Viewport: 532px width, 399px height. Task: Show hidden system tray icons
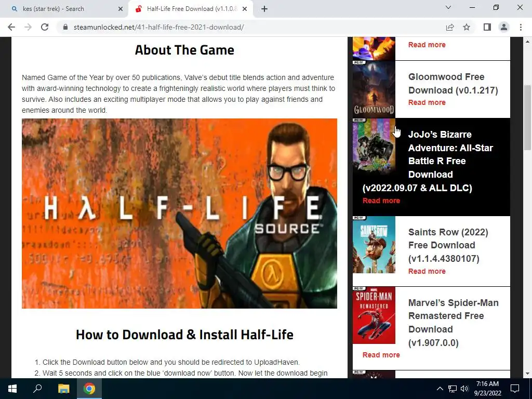(440, 389)
